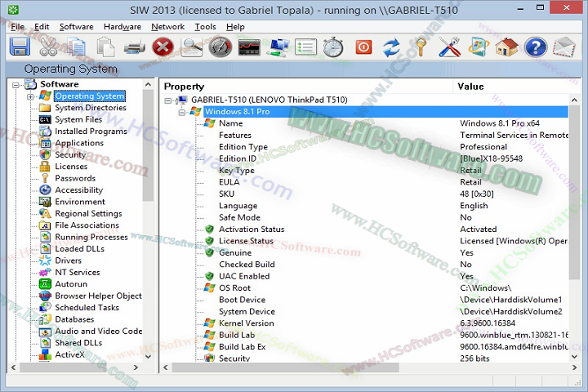Click the envelope mail toolbar icon

click(x=564, y=47)
